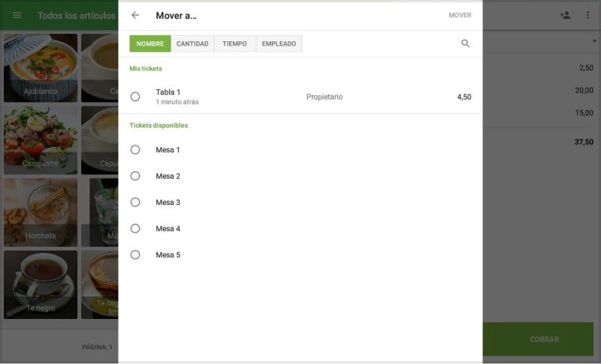Click the 'Mesa 4' ticket label
Image resolution: width=601 pixels, height=364 pixels.
point(168,229)
